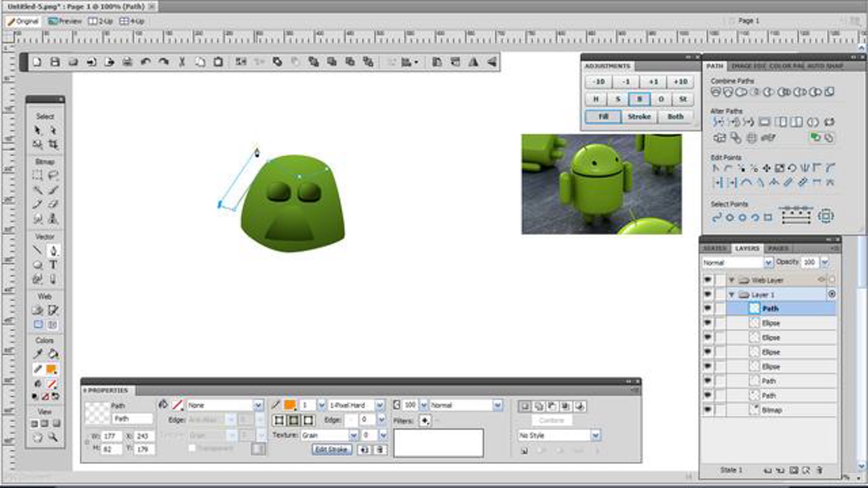
Task: Open the No Style dropdown
Action: 595,435
